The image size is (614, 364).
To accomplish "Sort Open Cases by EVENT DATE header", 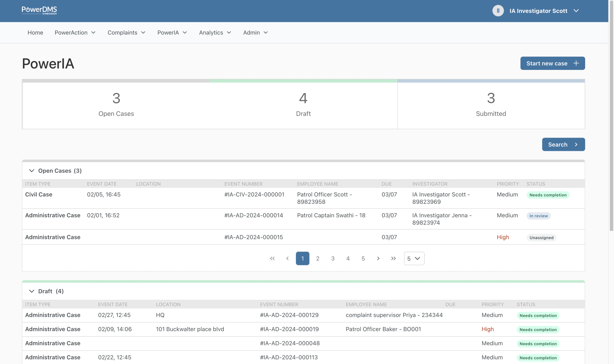I will point(102,184).
